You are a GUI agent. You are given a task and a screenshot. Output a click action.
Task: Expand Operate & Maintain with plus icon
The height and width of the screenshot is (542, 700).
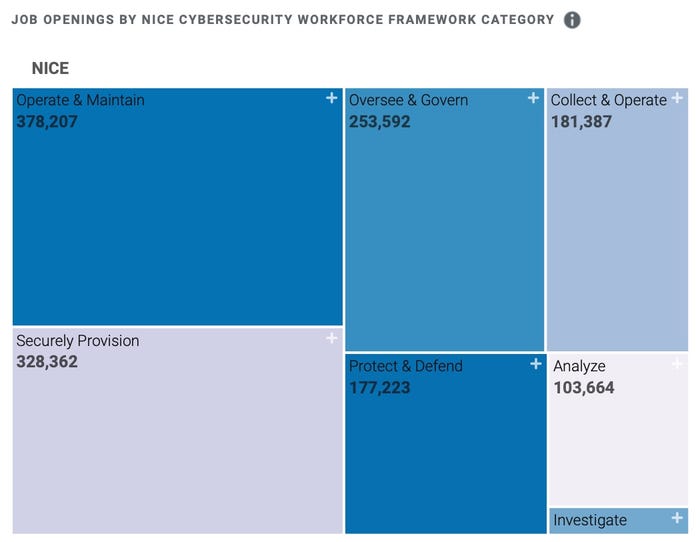click(x=331, y=98)
